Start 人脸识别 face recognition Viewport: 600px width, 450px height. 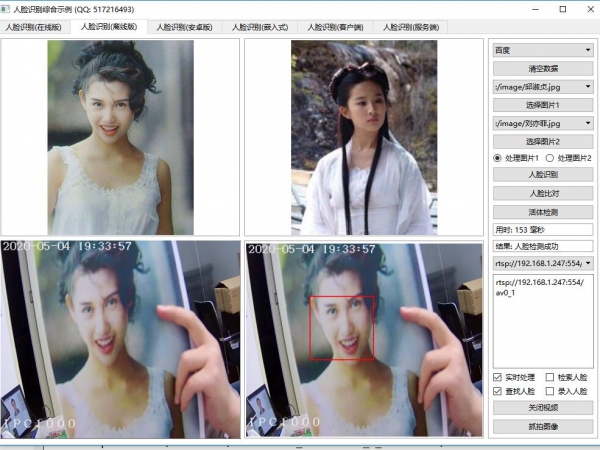click(543, 175)
